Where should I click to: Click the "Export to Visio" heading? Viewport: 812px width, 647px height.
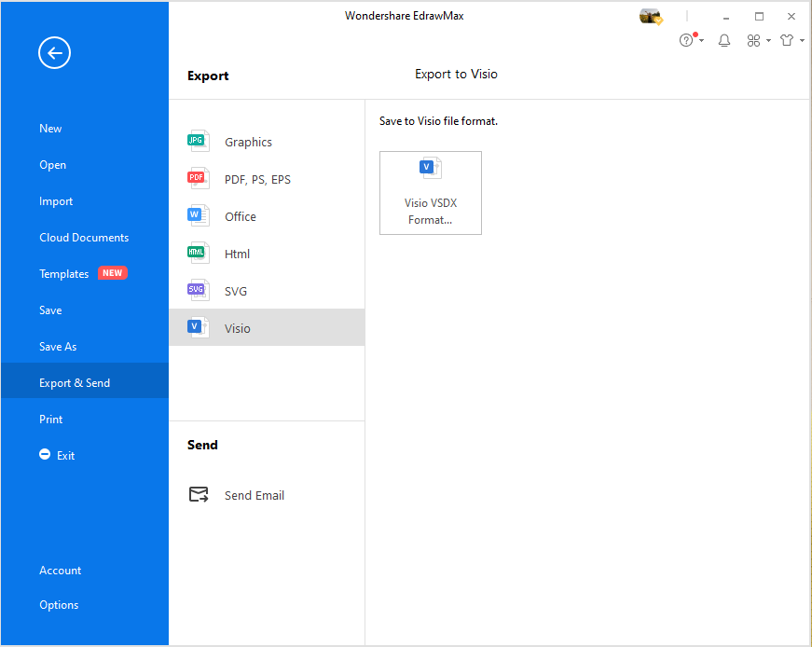(456, 74)
